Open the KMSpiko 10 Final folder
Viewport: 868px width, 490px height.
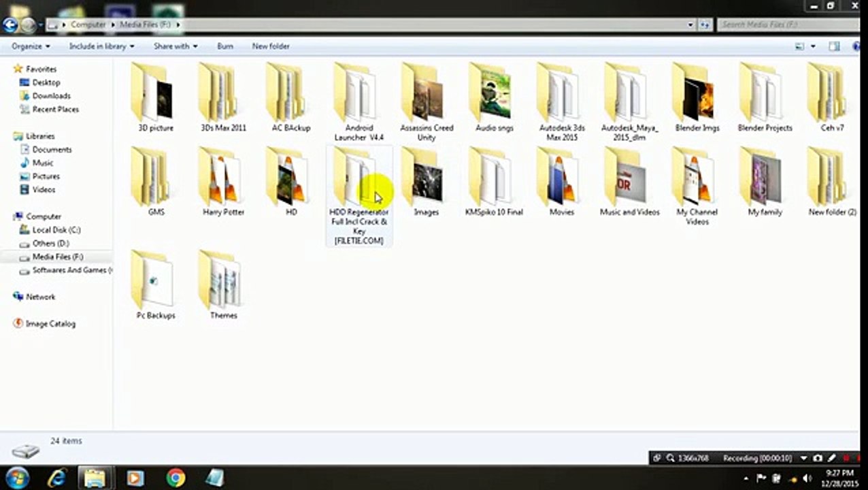pyautogui.click(x=495, y=181)
